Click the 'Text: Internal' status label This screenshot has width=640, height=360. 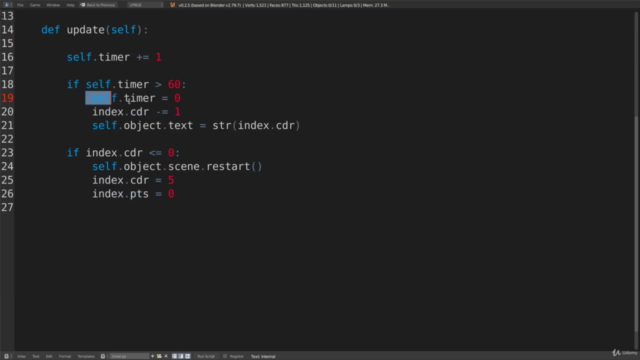263,356
